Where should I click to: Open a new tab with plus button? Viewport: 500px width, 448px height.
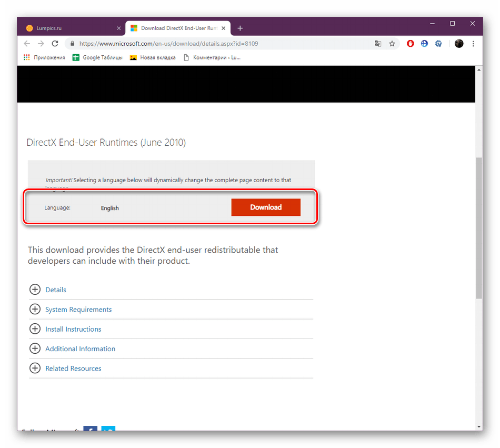pyautogui.click(x=240, y=28)
